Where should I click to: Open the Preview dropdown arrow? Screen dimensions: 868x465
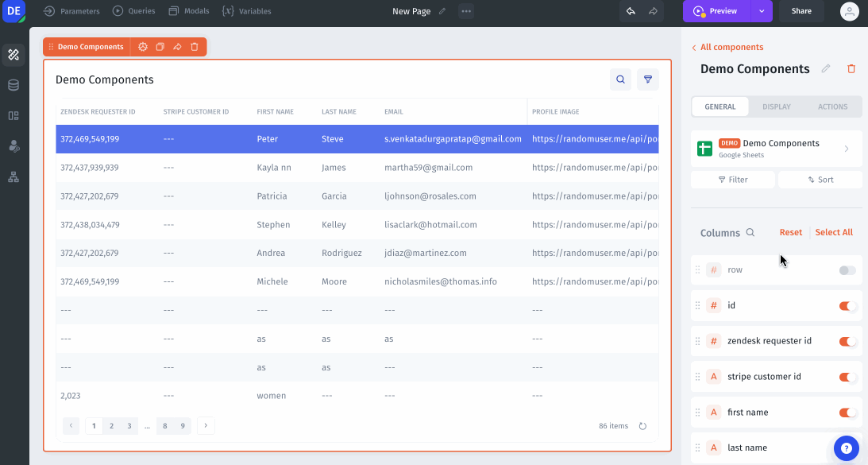[x=762, y=11]
